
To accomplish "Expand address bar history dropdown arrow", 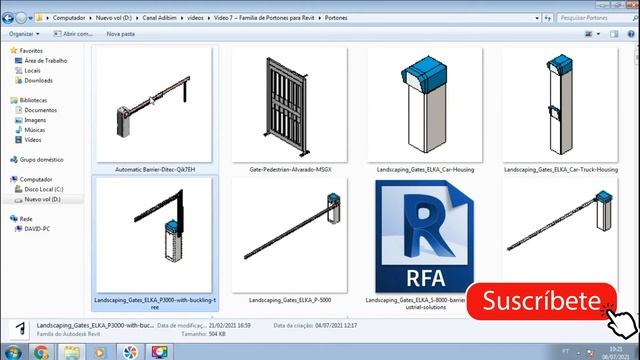I will 537,18.
